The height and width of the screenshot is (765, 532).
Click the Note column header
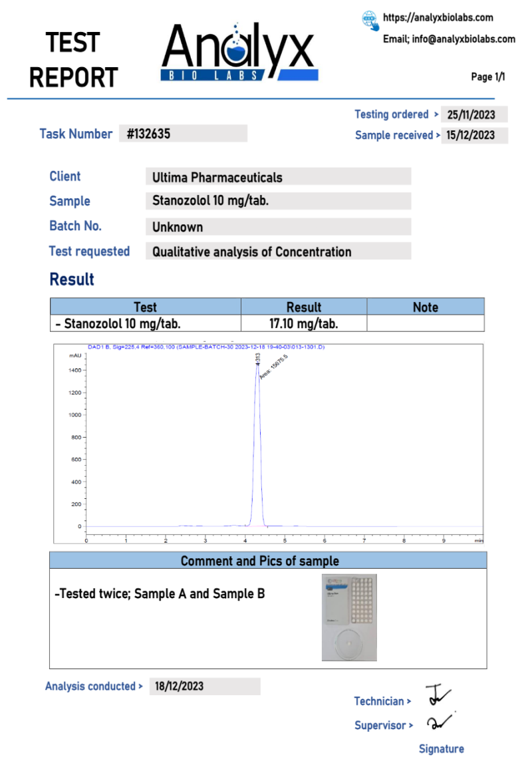coord(425,307)
